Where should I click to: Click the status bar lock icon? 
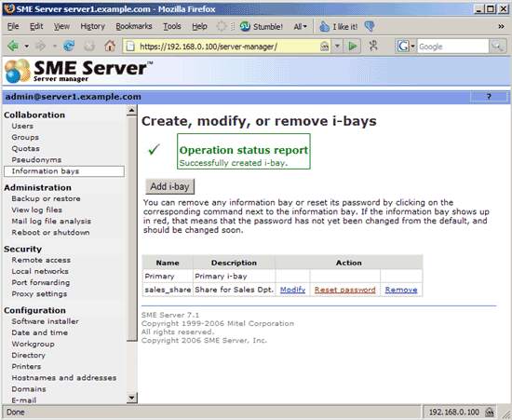coord(489,412)
